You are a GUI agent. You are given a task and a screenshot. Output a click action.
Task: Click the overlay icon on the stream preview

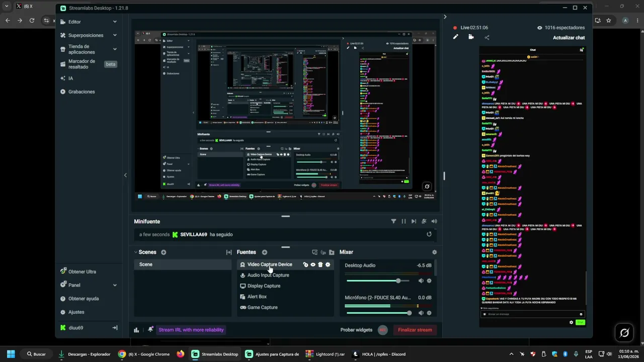tap(427, 187)
